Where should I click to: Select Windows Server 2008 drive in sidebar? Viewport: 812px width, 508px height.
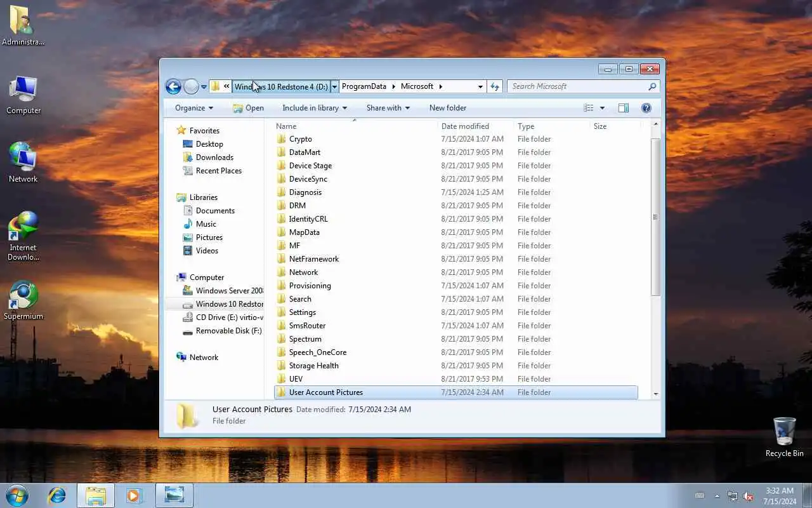[x=223, y=291]
